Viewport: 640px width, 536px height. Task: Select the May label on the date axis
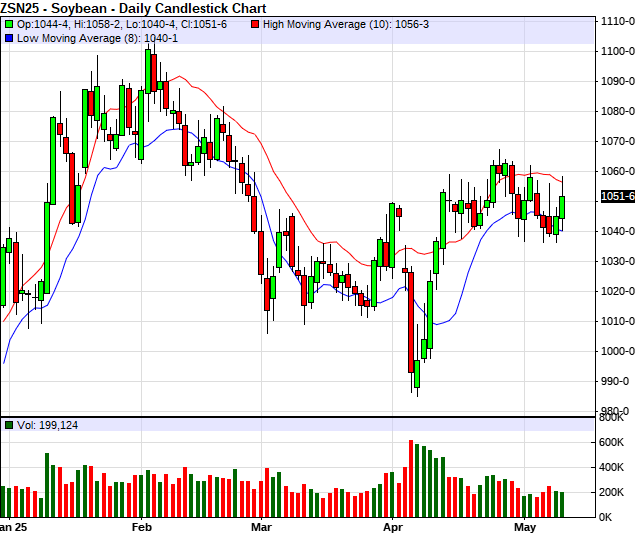pos(525,526)
